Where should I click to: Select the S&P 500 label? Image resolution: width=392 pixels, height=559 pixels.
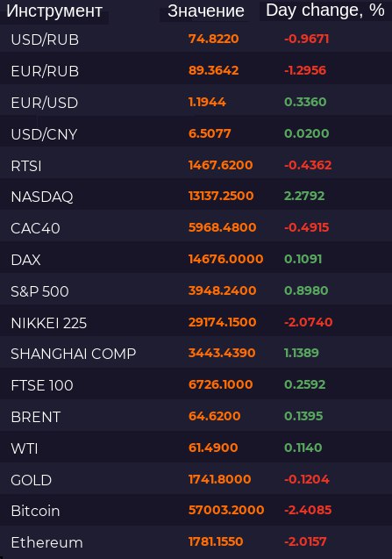pos(39,291)
